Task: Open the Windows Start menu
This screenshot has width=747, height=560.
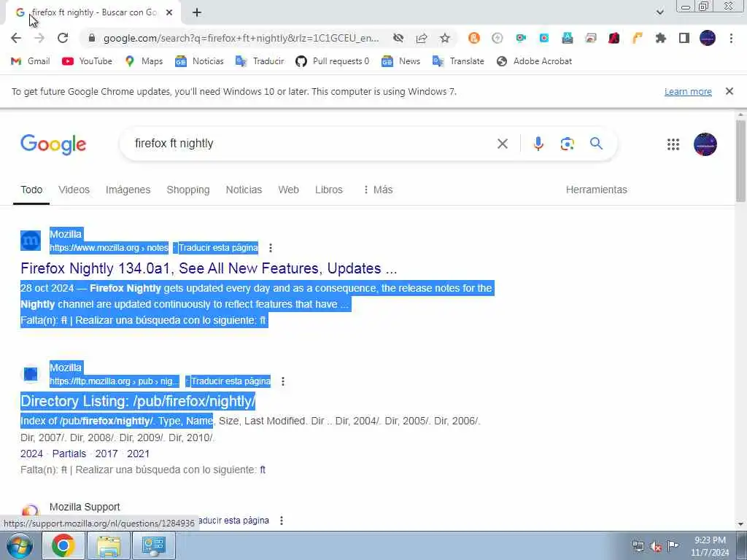Action: point(19,545)
